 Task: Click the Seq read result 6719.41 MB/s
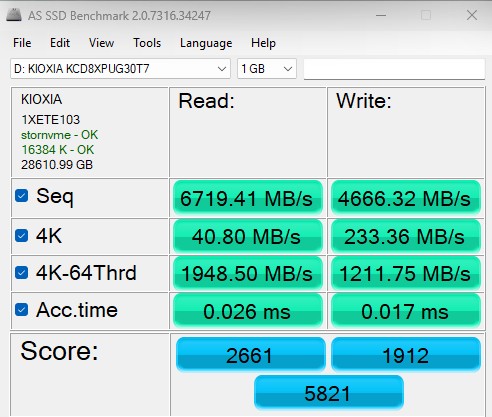247,198
